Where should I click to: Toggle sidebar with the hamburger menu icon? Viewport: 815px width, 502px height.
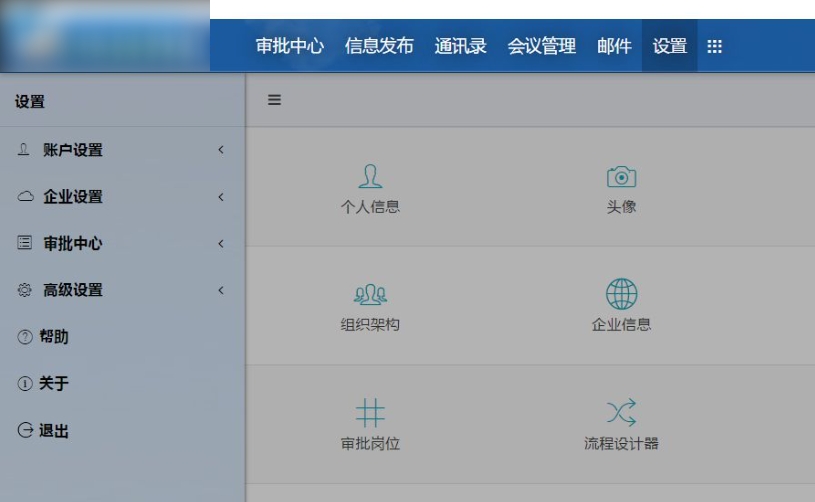[x=274, y=100]
